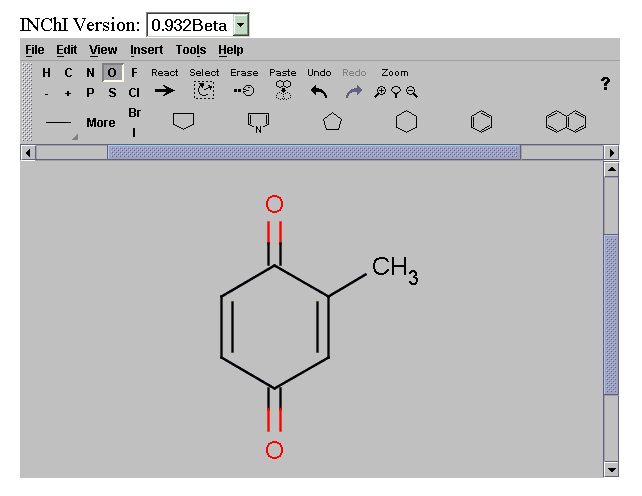Toggle the Oxygen atom button
This screenshot has width=642, height=496.
pyautogui.click(x=112, y=72)
